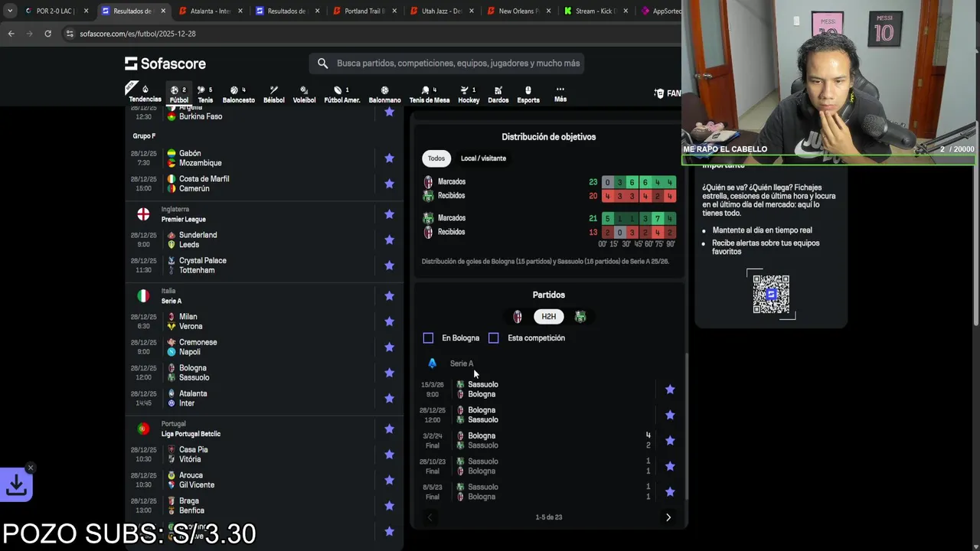Favorite Crystal Palace vs Tottenham match
The width and height of the screenshot is (980, 551).
pos(389,266)
